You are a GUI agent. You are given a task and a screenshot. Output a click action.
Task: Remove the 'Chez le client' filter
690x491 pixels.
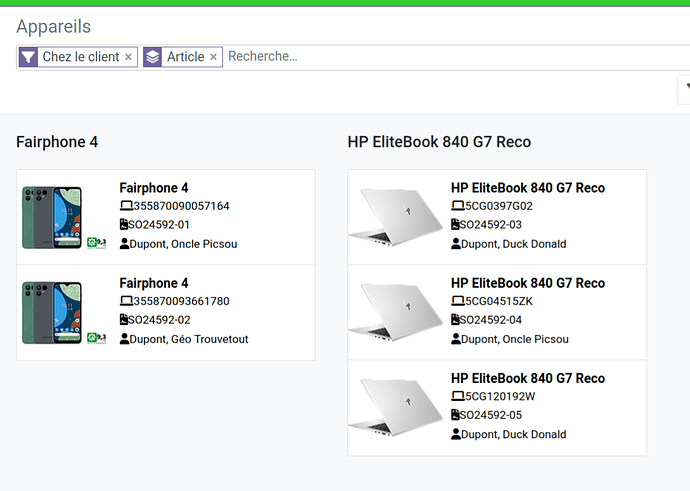pyautogui.click(x=128, y=57)
